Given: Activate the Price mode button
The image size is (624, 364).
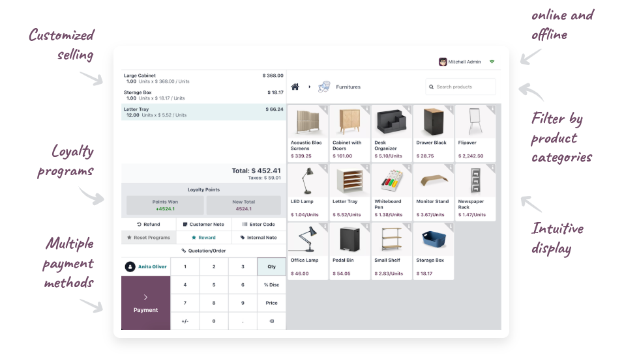Looking at the screenshot, I should point(271,303).
